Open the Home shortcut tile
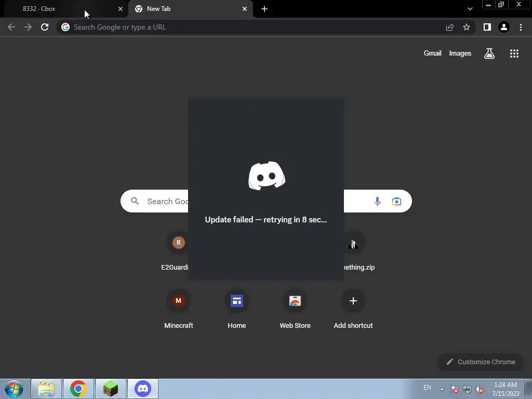Screen dimensions: 532x399 point(237,310)
